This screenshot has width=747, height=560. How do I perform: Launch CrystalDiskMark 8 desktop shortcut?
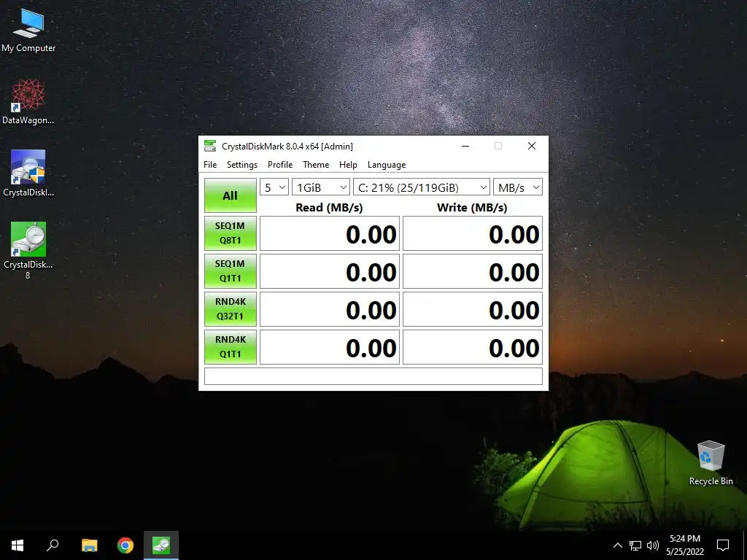tap(28, 251)
